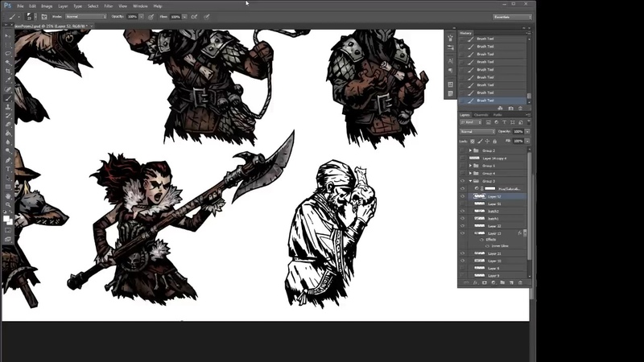Viewport: 644px width, 362px height.
Task: Select the Blur tool
Action: (8, 142)
